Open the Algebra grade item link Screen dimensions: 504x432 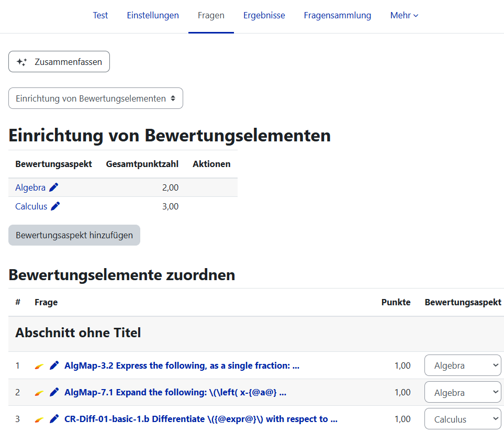(30, 187)
